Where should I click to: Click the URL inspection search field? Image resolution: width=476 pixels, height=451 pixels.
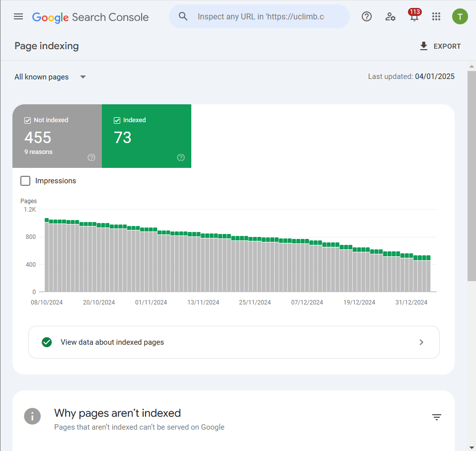click(x=261, y=16)
